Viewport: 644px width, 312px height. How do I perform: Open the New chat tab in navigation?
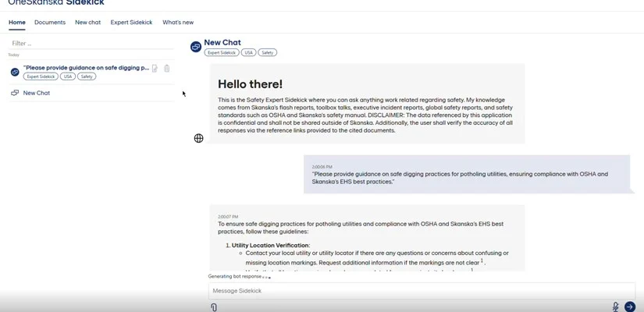tap(87, 23)
